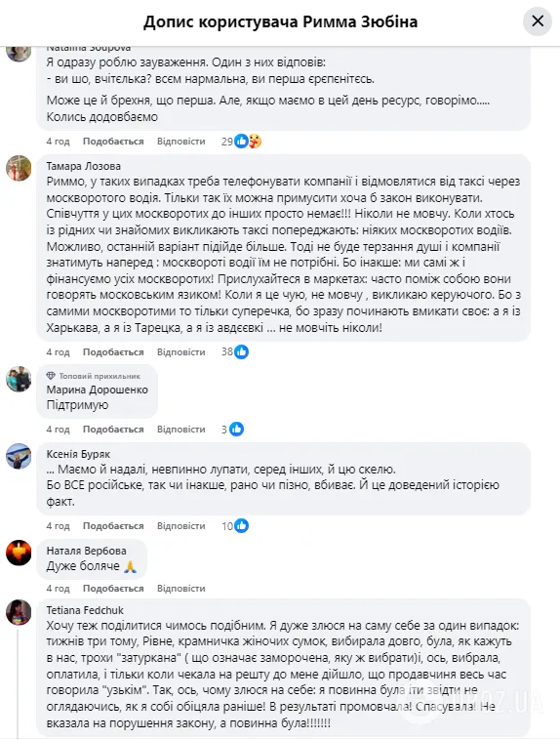Open Tetiana Fedchuk's profile name link

(x=85, y=610)
